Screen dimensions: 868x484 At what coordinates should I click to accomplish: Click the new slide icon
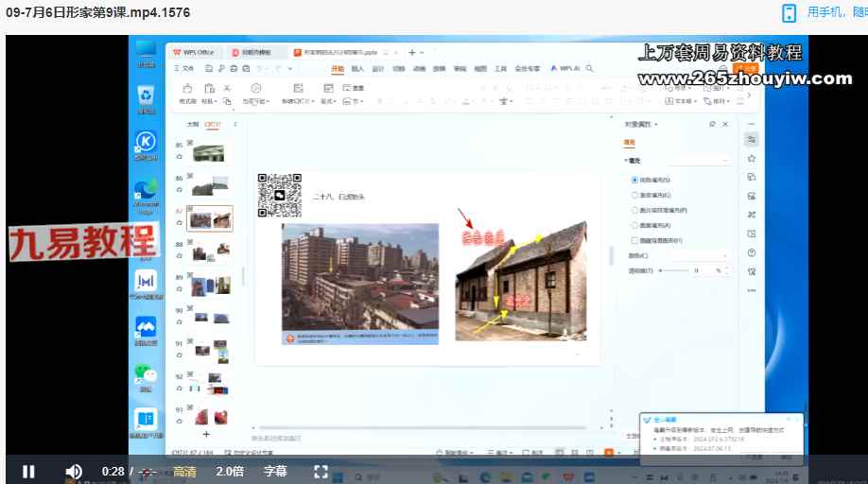click(299, 89)
